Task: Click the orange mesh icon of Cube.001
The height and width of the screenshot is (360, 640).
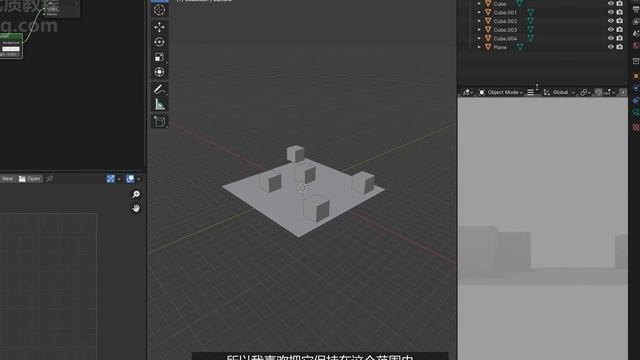Action: (488, 12)
